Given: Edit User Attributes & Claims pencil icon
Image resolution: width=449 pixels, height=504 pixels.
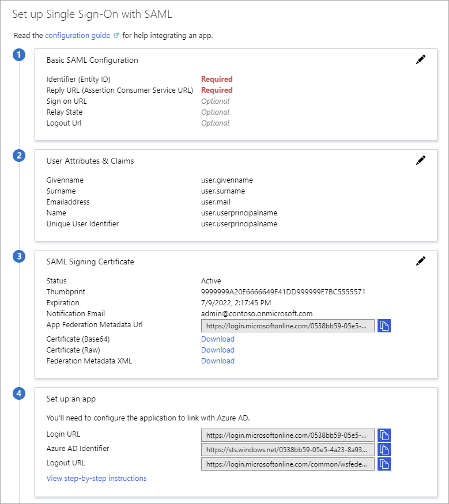Looking at the screenshot, I should point(420,160).
